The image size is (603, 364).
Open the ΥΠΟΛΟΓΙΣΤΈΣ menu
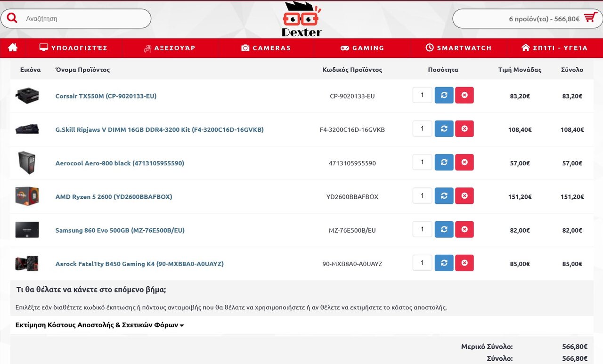click(x=73, y=48)
